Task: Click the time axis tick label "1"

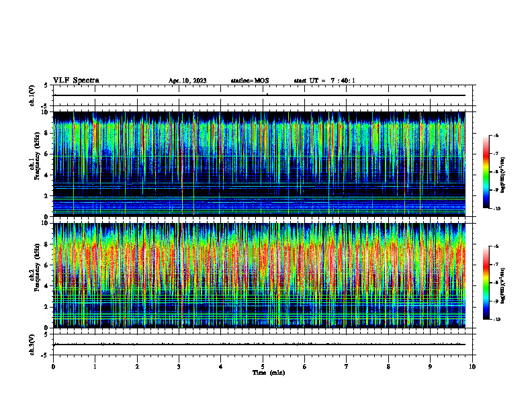Action: (95, 367)
